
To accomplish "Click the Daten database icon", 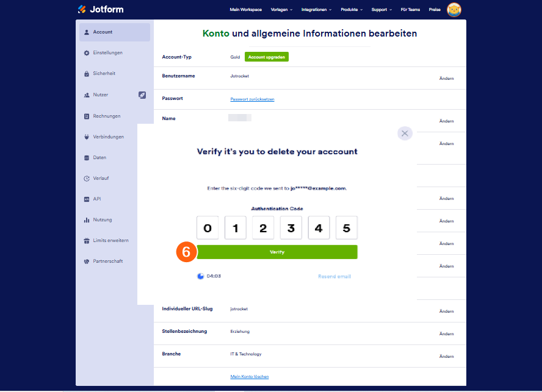I will pos(87,158).
